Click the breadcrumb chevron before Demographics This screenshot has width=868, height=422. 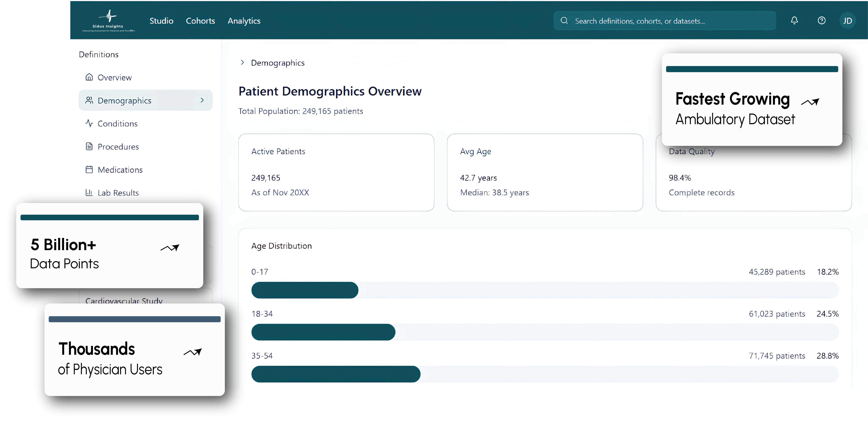(x=242, y=63)
